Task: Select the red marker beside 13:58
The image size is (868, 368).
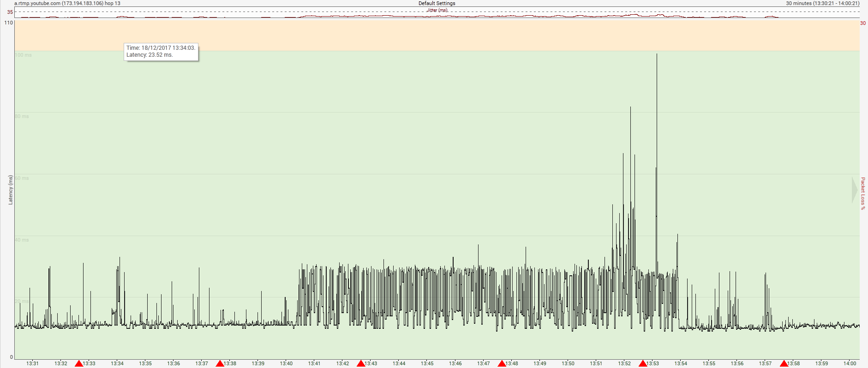Action: [784, 364]
